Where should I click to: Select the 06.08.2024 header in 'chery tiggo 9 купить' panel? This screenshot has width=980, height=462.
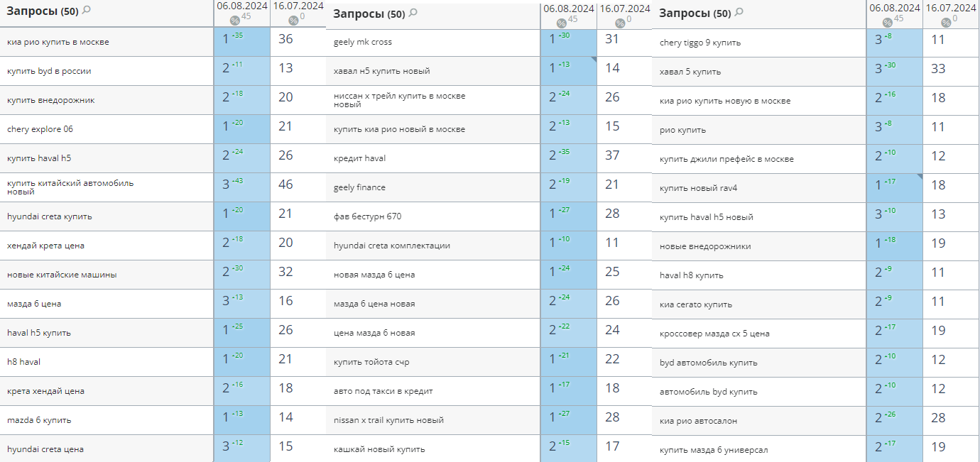tap(895, 8)
